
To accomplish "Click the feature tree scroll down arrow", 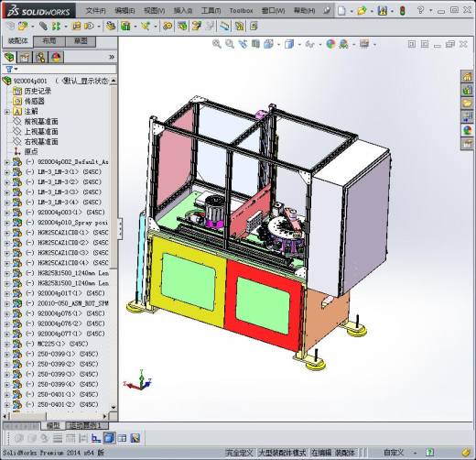I will click(x=114, y=407).
